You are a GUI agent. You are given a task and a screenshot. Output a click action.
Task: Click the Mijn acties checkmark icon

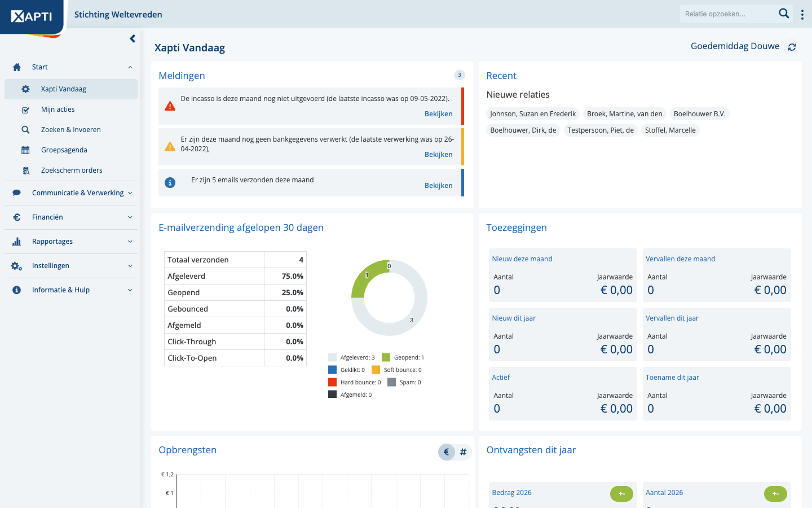click(x=25, y=110)
